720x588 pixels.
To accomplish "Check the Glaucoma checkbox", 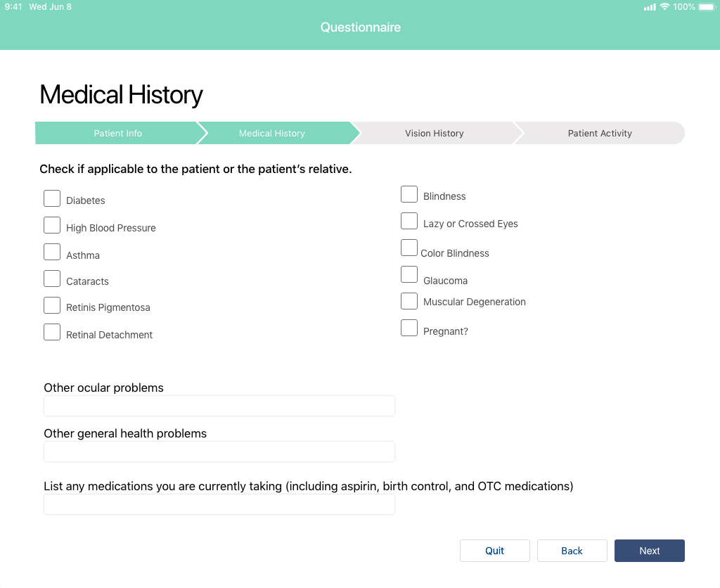I will [409, 274].
